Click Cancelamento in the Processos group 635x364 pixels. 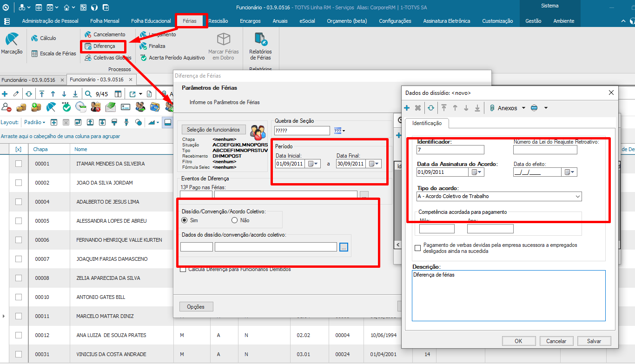(x=105, y=34)
